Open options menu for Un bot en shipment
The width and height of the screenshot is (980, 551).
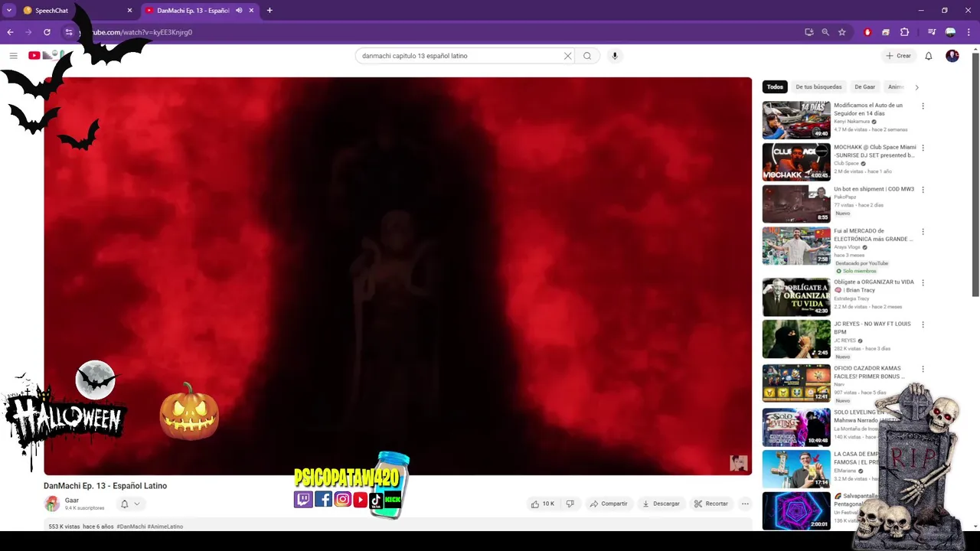pos(923,190)
